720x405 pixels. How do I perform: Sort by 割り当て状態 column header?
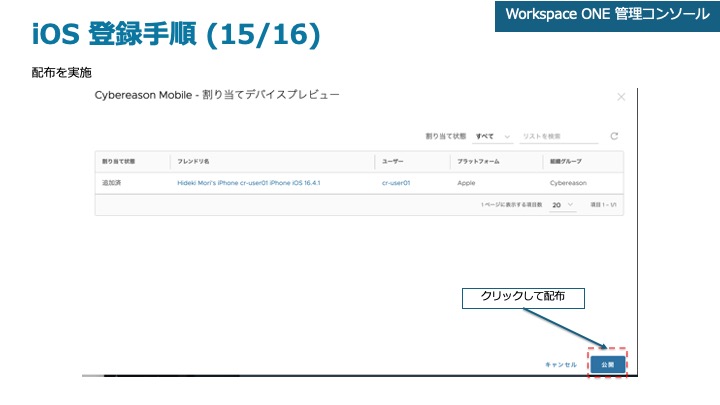click(x=118, y=162)
